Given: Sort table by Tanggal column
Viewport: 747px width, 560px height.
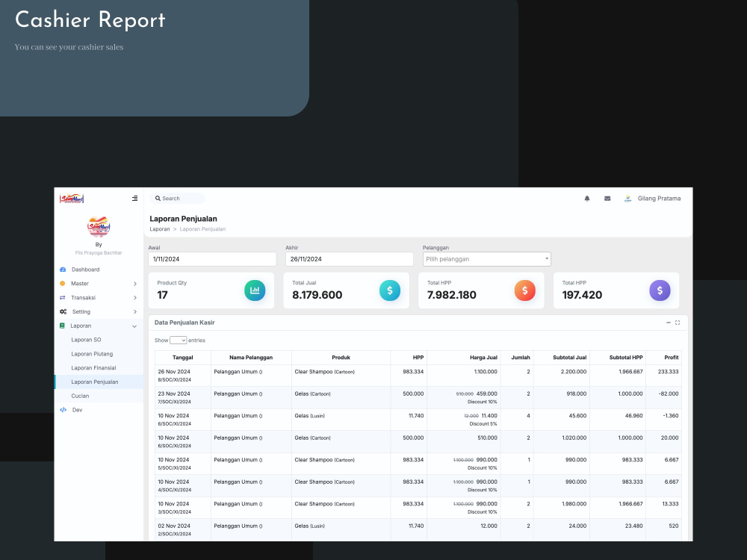Looking at the screenshot, I should pos(182,358).
